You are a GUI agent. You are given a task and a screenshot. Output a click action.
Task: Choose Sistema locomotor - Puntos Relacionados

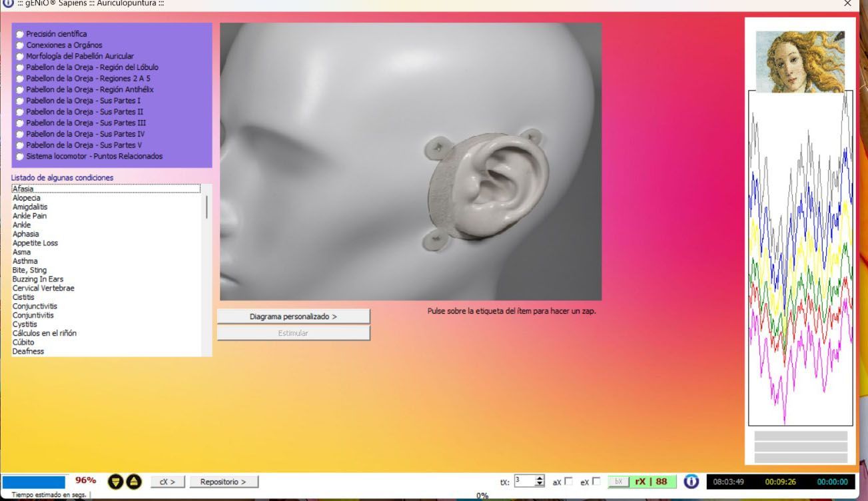click(21, 157)
